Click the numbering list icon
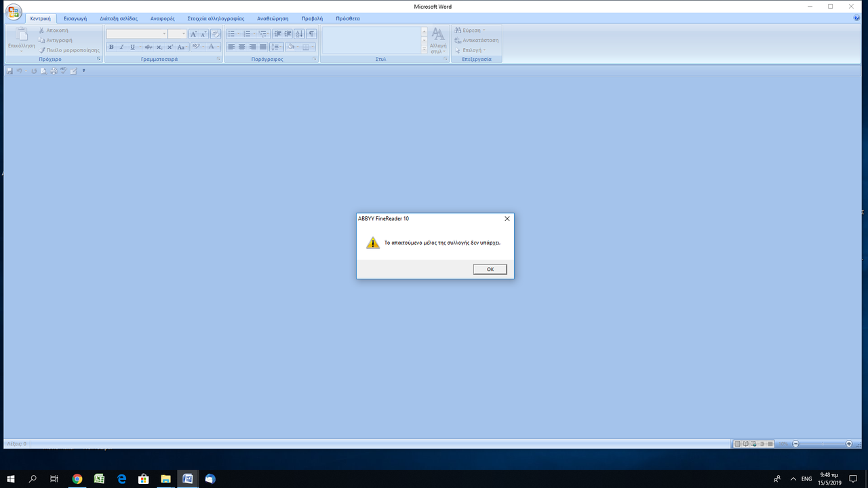Image resolution: width=868 pixels, height=488 pixels. [247, 34]
